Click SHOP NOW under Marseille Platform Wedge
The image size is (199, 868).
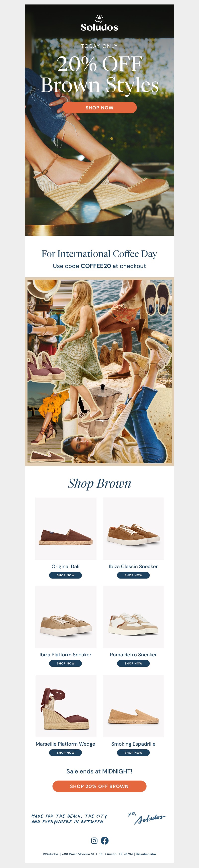coord(65,753)
